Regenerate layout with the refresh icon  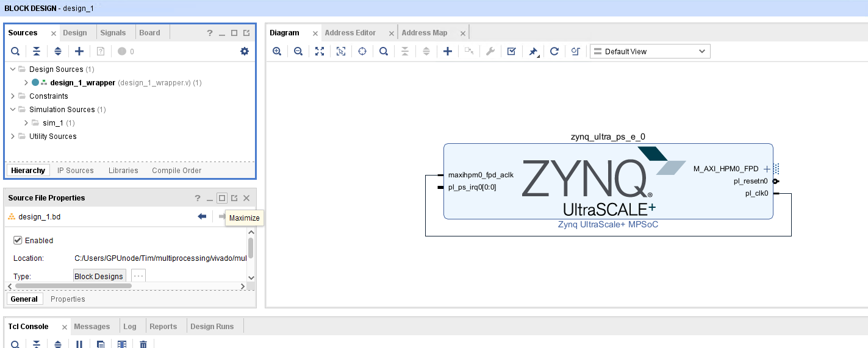554,51
